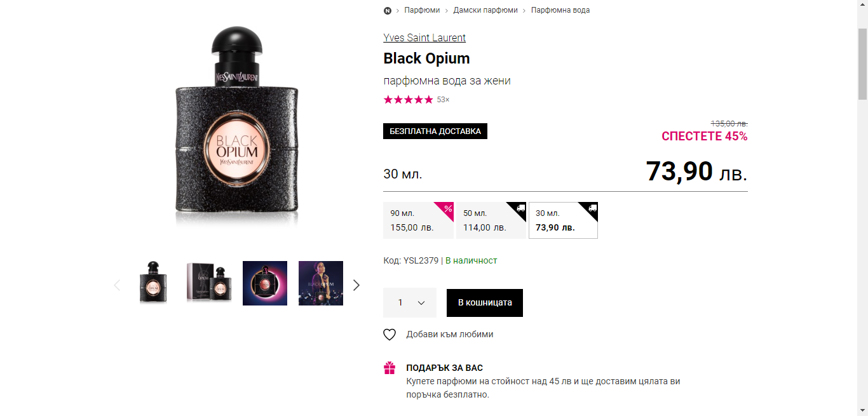This screenshot has height=416, width=868.
Task: Go to Дамски парфюми breadcrumb
Action: tap(485, 10)
